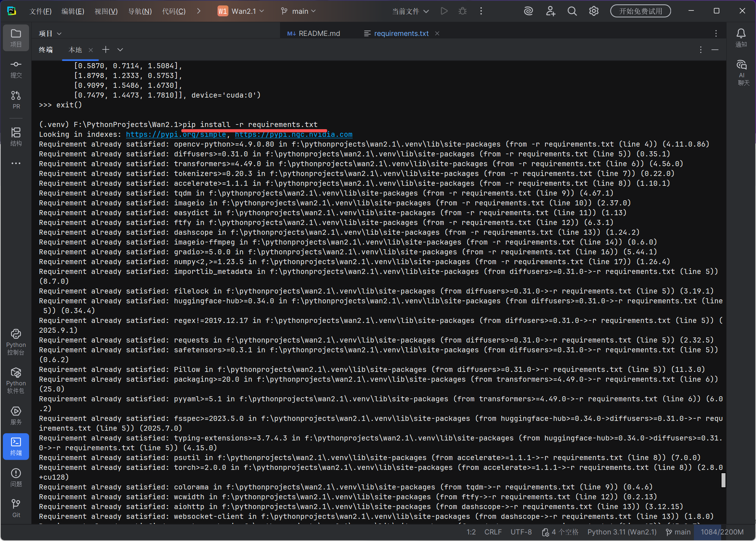Open the Git tool window

pyautogui.click(x=16, y=508)
